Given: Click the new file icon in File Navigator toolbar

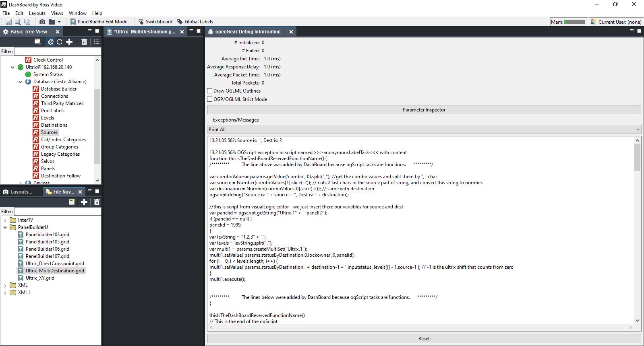Looking at the screenshot, I should (72, 202).
